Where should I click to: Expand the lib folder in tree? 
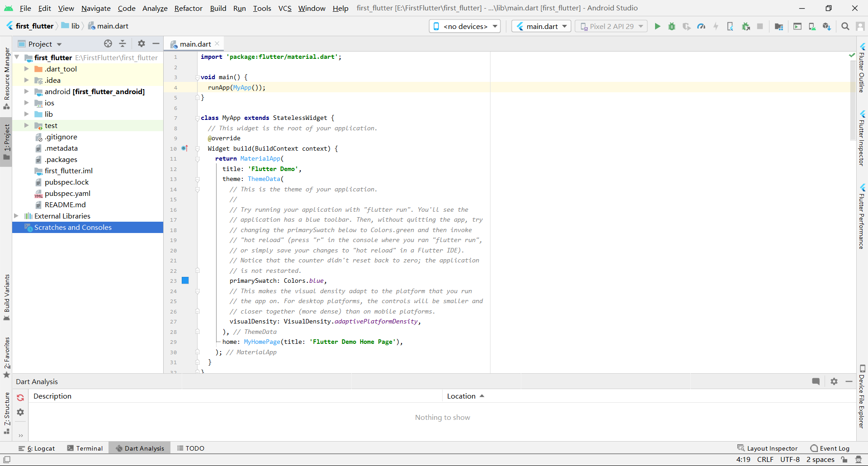coord(26,114)
